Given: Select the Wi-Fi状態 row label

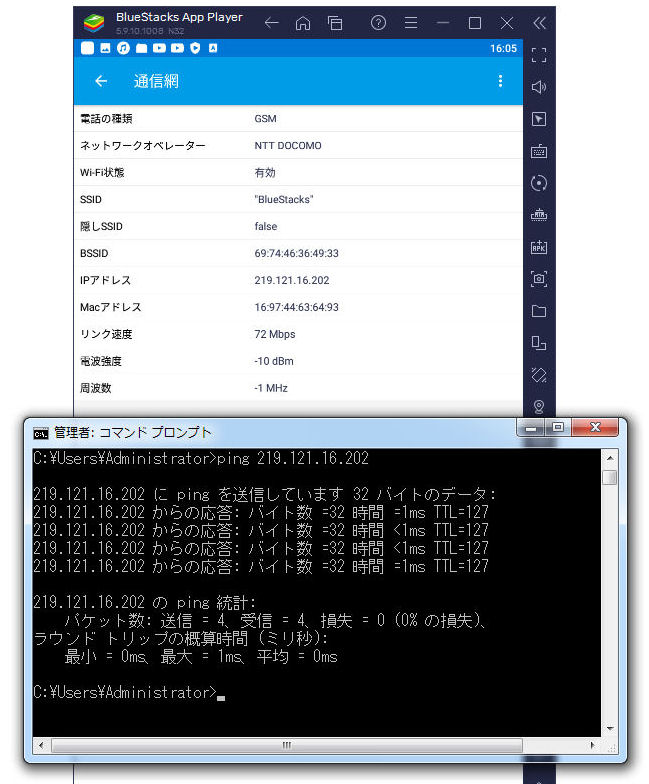Looking at the screenshot, I should 102,172.
